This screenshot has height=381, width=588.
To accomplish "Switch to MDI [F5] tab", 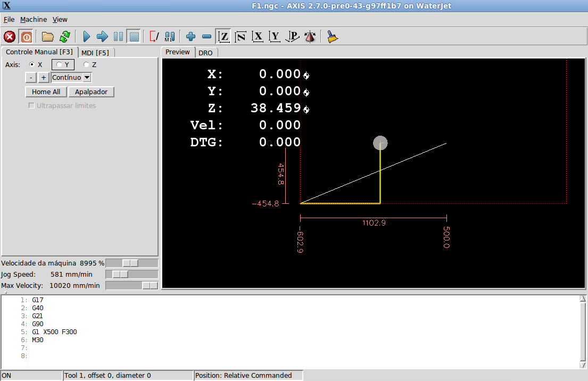I will coord(95,53).
